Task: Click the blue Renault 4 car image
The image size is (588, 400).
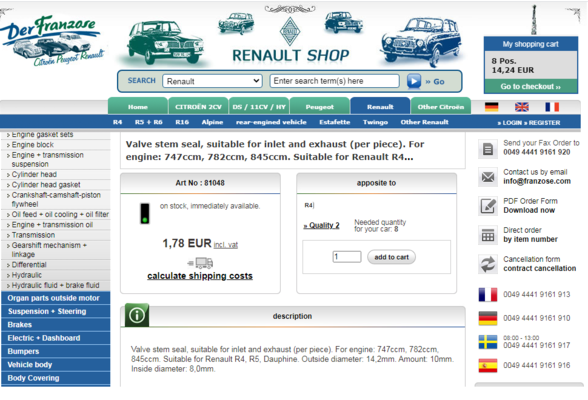Action: (x=420, y=41)
